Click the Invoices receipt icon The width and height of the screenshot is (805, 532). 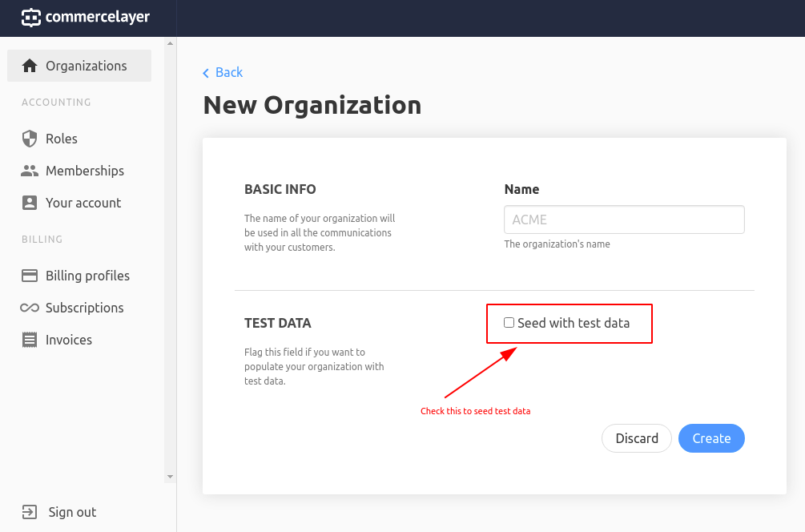point(29,340)
